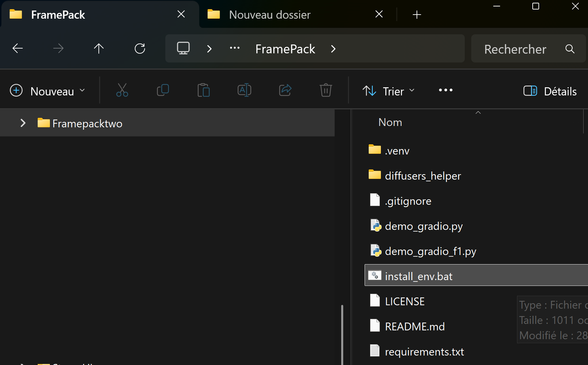Click the Python icon of demo_gradio_f1.py
Screen dimensions: 588x365
click(375, 251)
